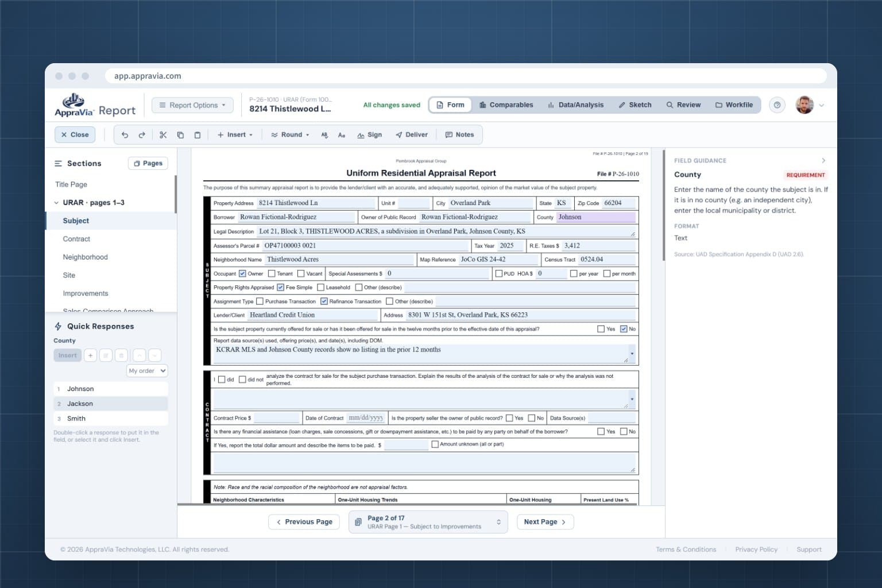Go to the Previous Page
This screenshot has width=882, height=588.
pyautogui.click(x=304, y=522)
